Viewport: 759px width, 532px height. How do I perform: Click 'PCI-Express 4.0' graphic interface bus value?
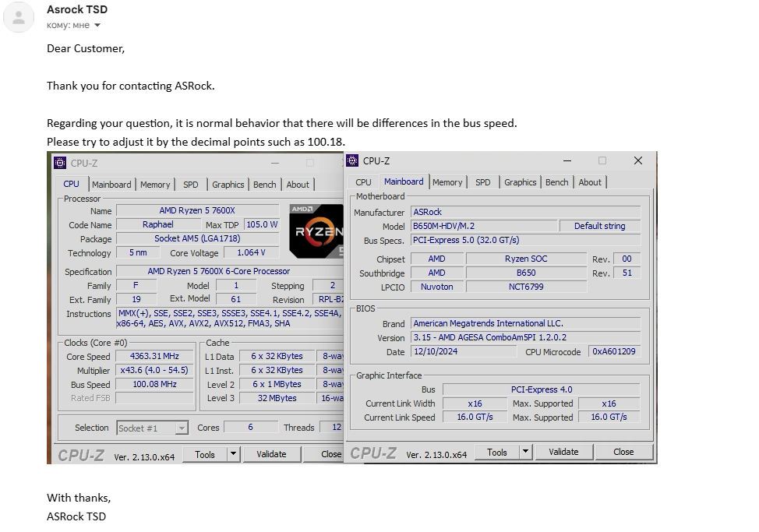coord(541,389)
